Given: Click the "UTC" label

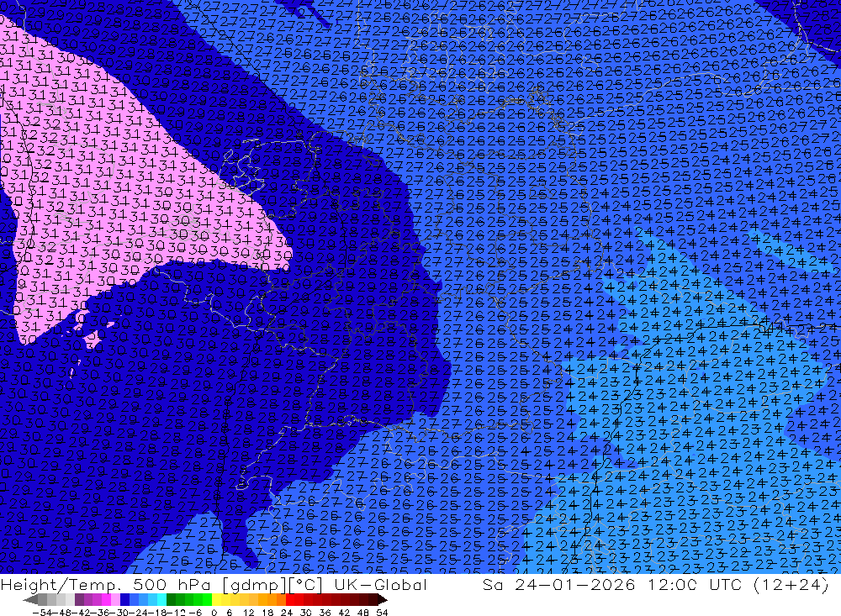Looking at the screenshot, I should pyautogui.click(x=727, y=585).
